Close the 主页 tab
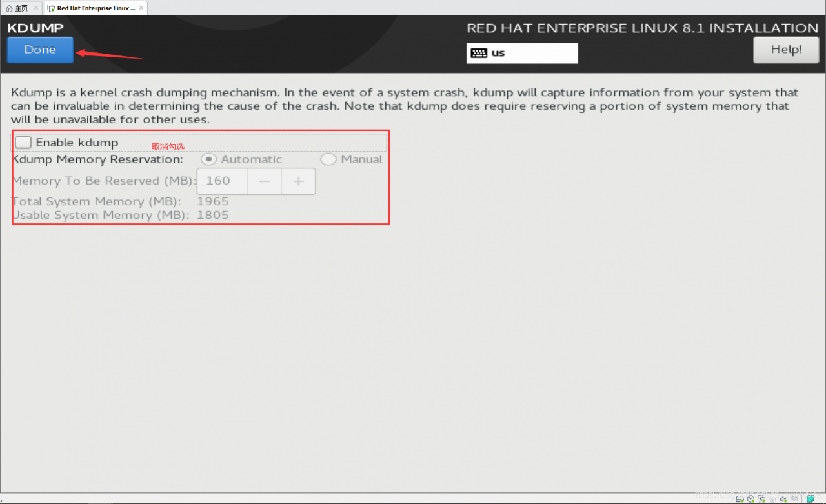The height and width of the screenshot is (504, 826). point(36,8)
